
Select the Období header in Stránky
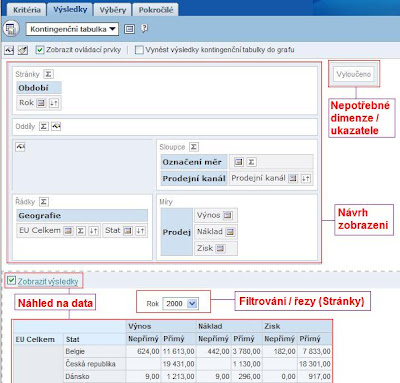39,88
